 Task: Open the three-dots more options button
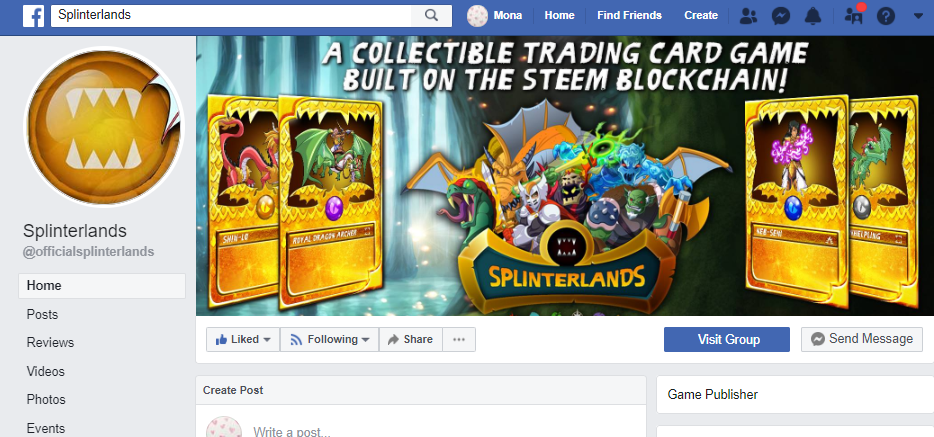click(459, 339)
